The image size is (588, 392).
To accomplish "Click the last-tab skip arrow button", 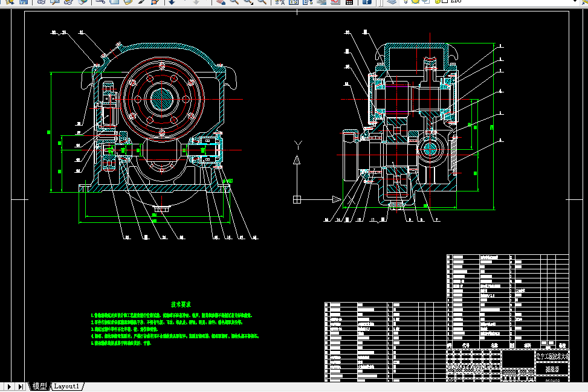I will [21, 387].
